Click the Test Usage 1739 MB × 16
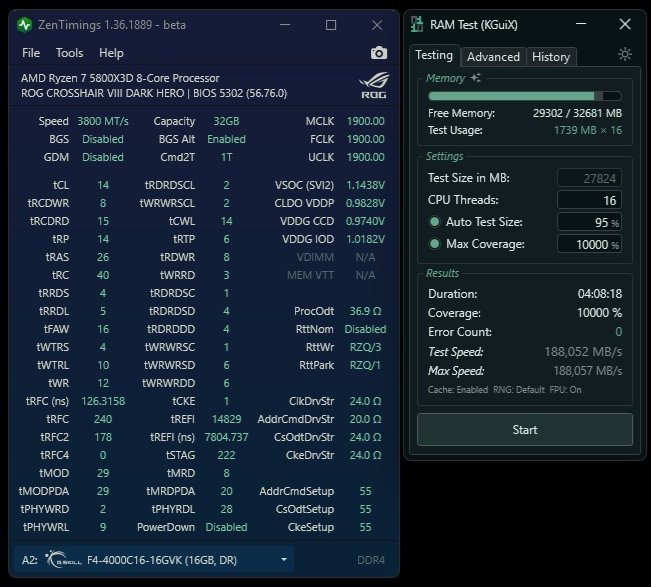Screen dimensions: 651x587 [x=588, y=130]
